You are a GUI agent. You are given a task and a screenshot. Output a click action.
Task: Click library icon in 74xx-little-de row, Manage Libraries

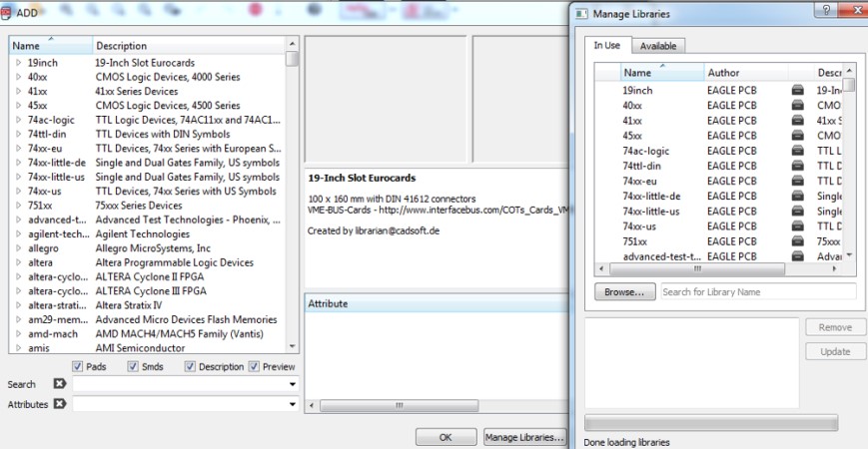[798, 196]
